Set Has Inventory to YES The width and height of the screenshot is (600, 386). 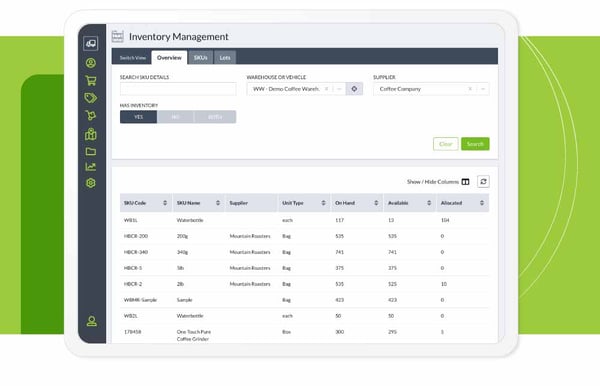click(139, 117)
